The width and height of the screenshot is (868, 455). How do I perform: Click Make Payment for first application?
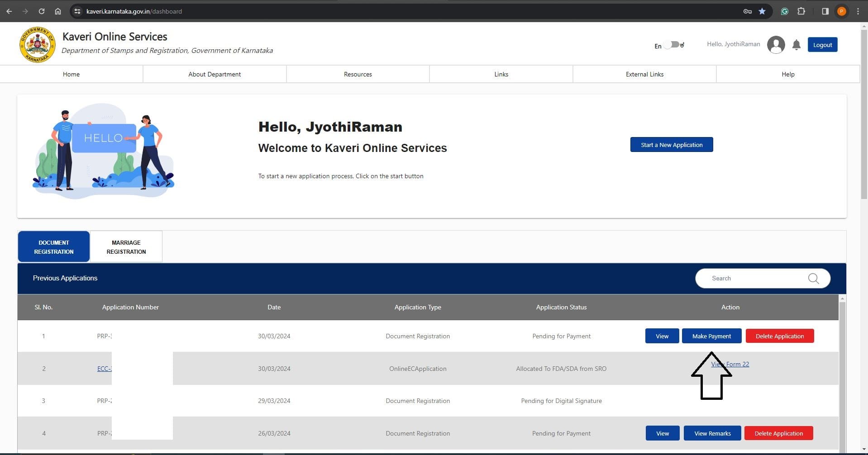point(711,336)
